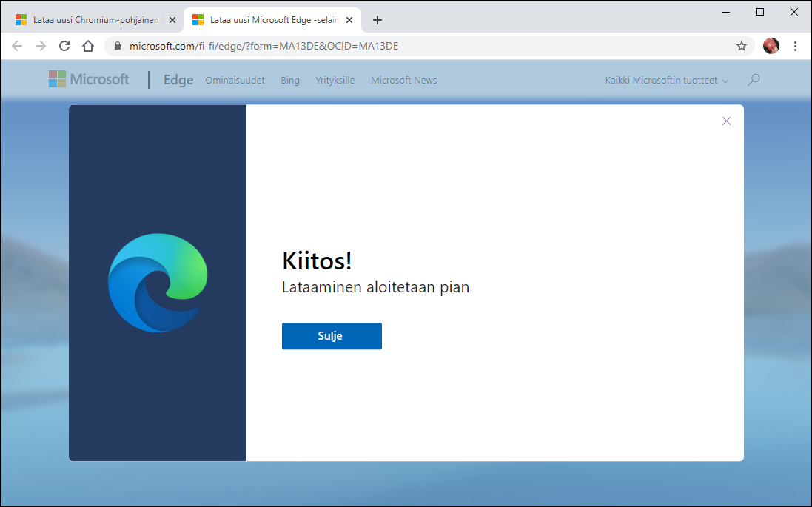Click the Home icon in the toolbar
This screenshot has width=812, height=507.
[88, 45]
